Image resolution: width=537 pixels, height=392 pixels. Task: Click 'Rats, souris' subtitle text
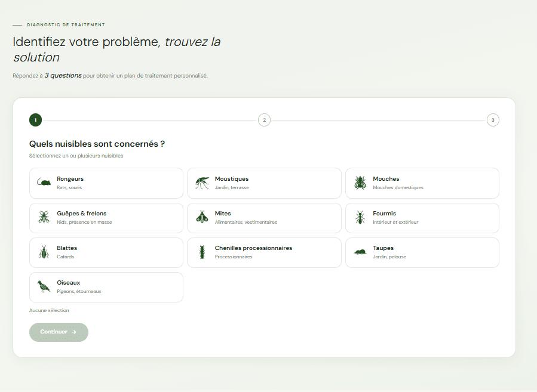pos(69,187)
